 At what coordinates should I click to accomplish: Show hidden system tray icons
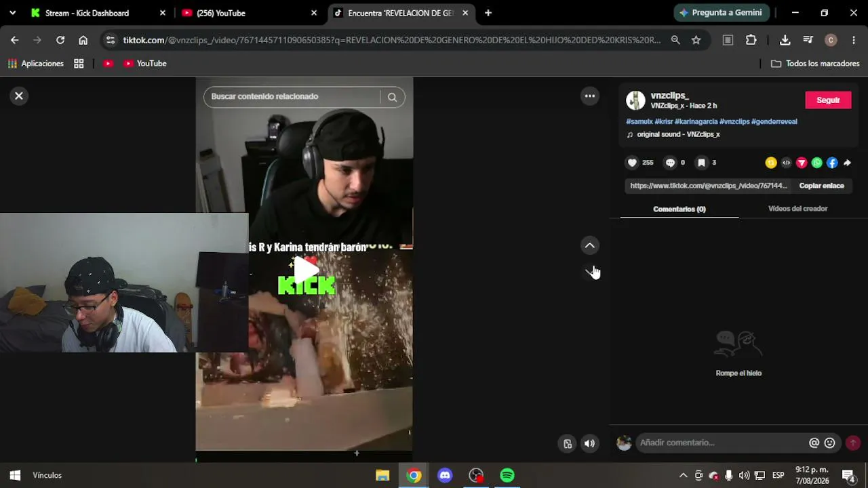pos(683,475)
